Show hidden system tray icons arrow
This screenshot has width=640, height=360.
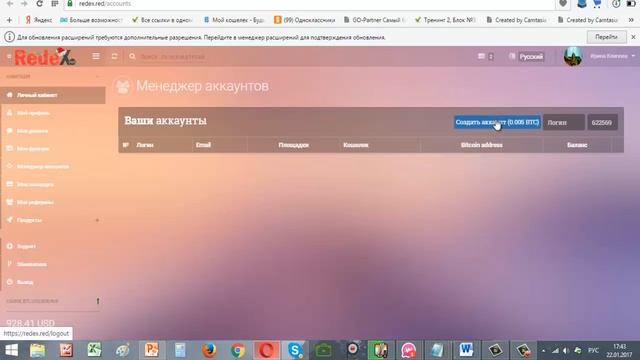pyautogui.click(x=543, y=351)
